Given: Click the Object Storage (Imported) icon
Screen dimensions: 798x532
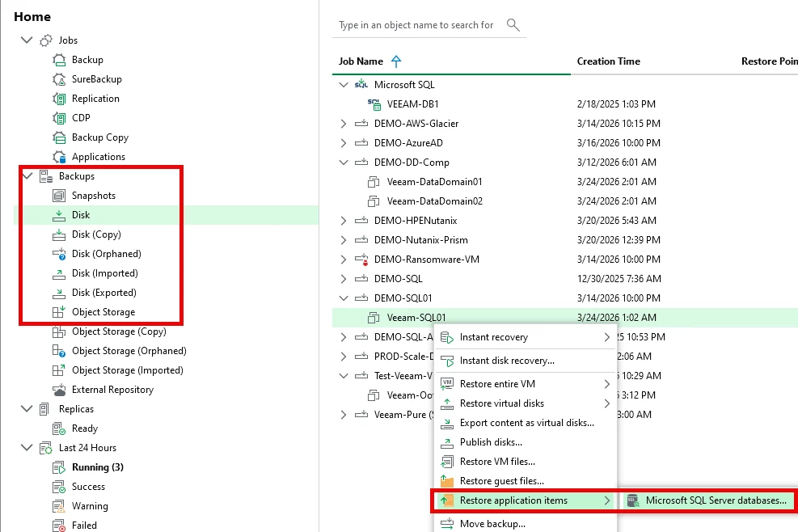Looking at the screenshot, I should [59, 370].
